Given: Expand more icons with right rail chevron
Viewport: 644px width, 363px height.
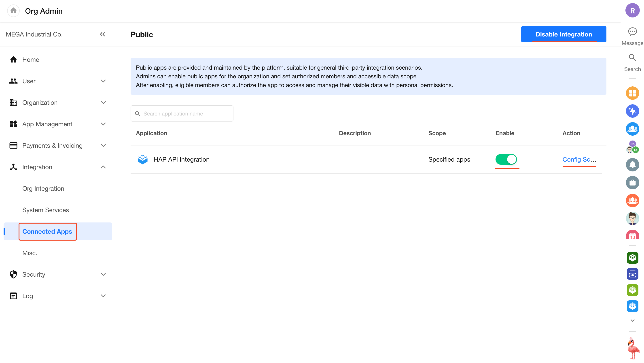Looking at the screenshot, I should (x=632, y=320).
